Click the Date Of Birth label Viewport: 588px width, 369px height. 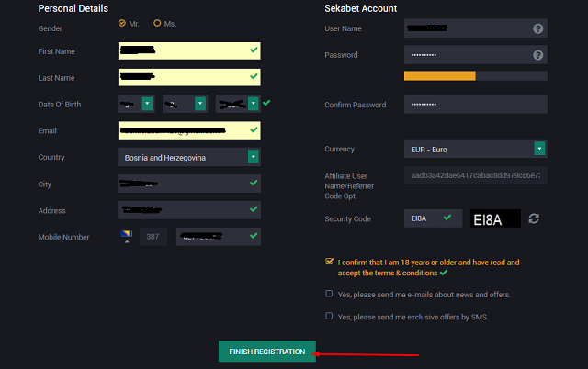click(59, 104)
